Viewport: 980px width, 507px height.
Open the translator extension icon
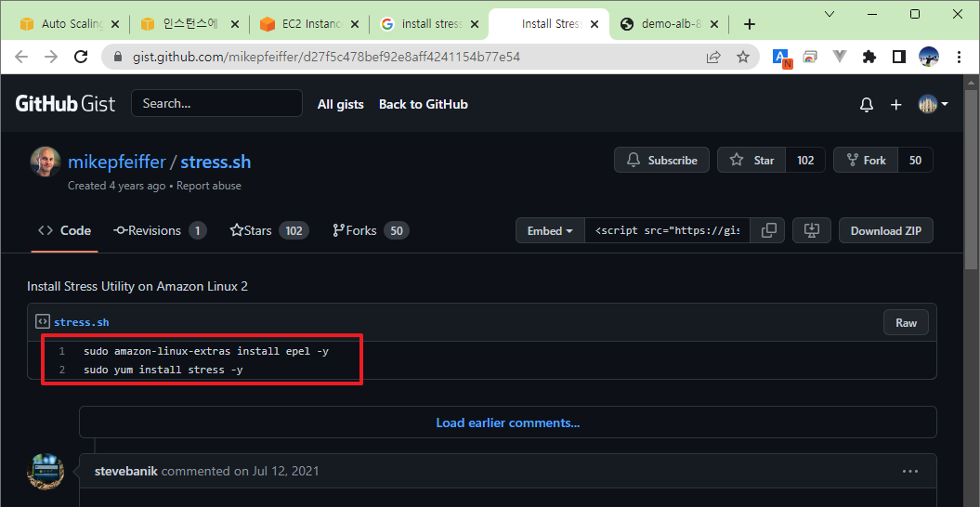point(782,58)
